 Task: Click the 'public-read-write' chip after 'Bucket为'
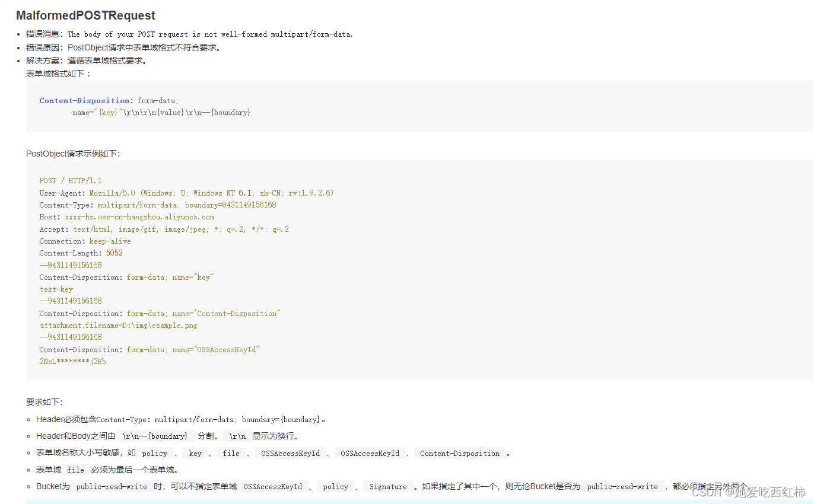(112, 486)
